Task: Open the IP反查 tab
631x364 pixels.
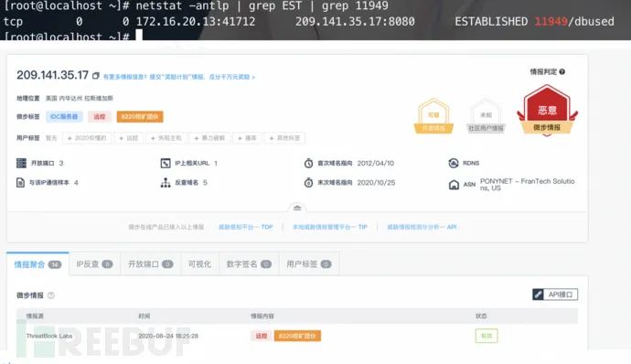Action: pos(94,264)
